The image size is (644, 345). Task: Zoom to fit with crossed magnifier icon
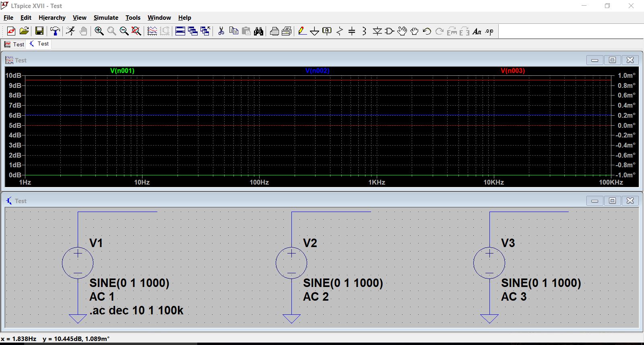point(136,31)
